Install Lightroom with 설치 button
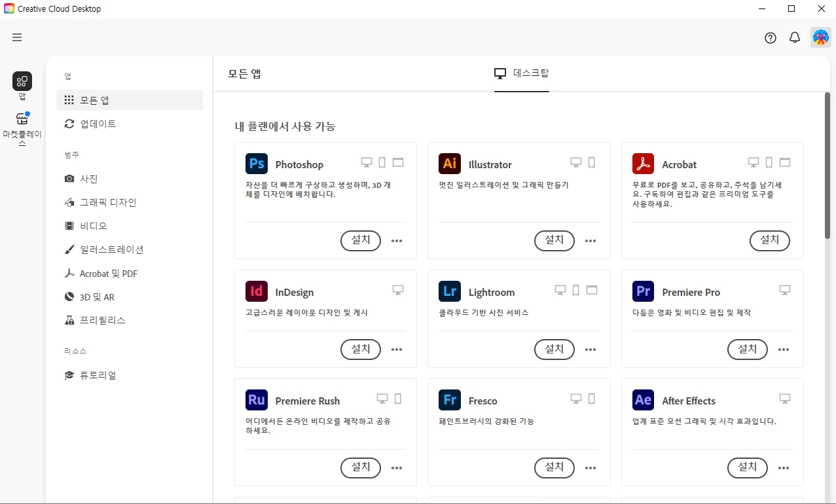Image resolution: width=836 pixels, height=504 pixels. [x=554, y=350]
